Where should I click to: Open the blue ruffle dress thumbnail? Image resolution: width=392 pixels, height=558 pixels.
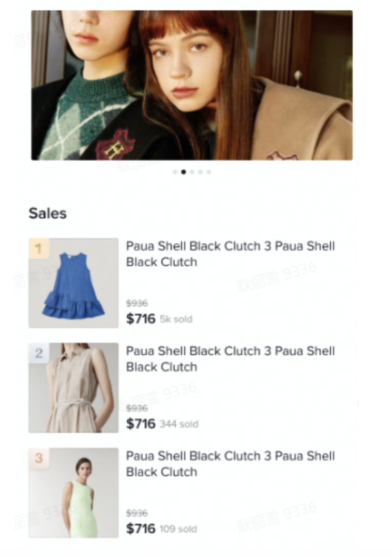(73, 283)
